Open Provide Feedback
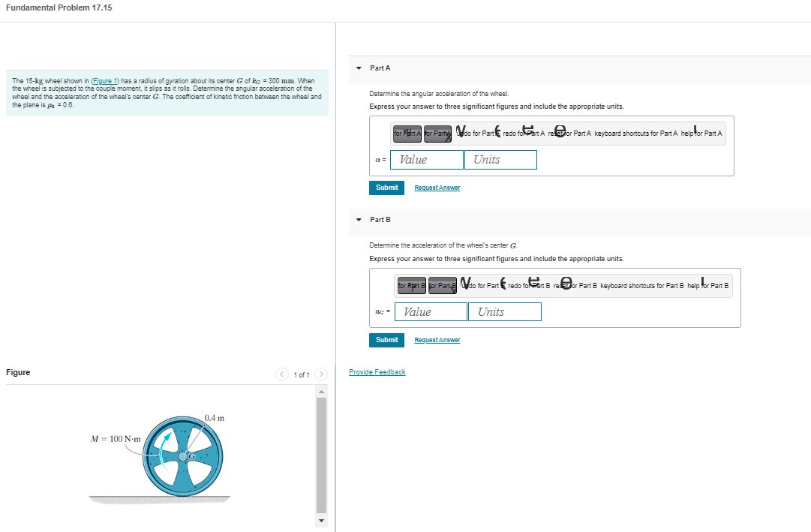Viewport: 811px width, 532px height. pyautogui.click(x=377, y=371)
